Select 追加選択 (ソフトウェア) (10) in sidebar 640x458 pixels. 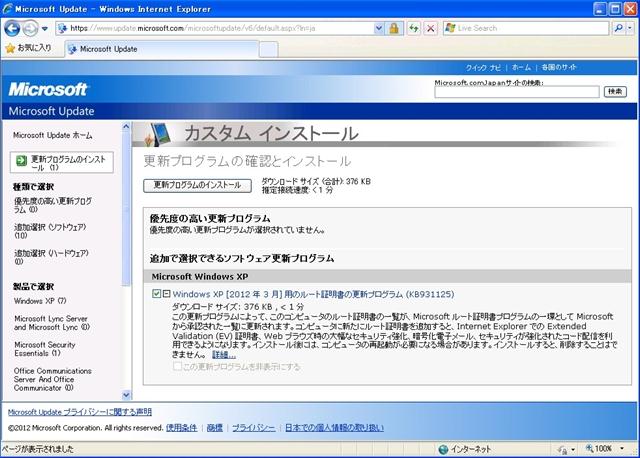click(50, 231)
